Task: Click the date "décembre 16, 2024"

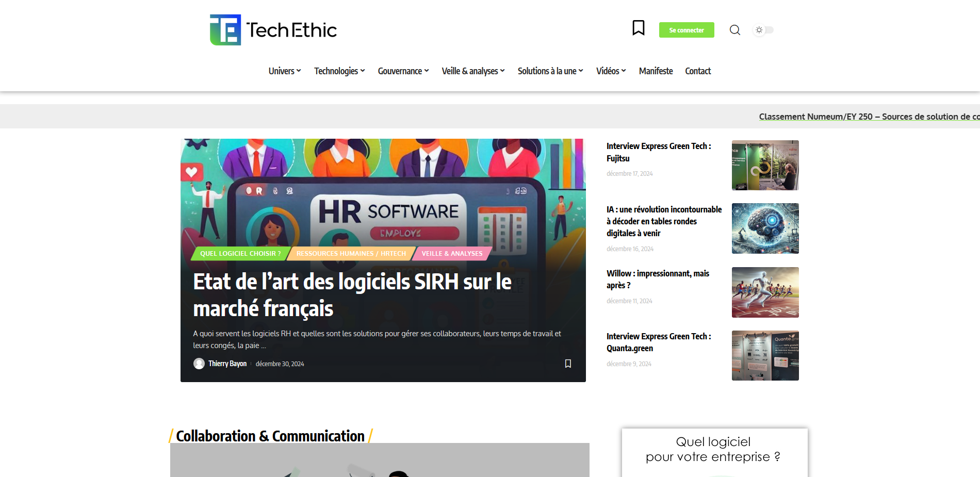Action: coord(630,249)
